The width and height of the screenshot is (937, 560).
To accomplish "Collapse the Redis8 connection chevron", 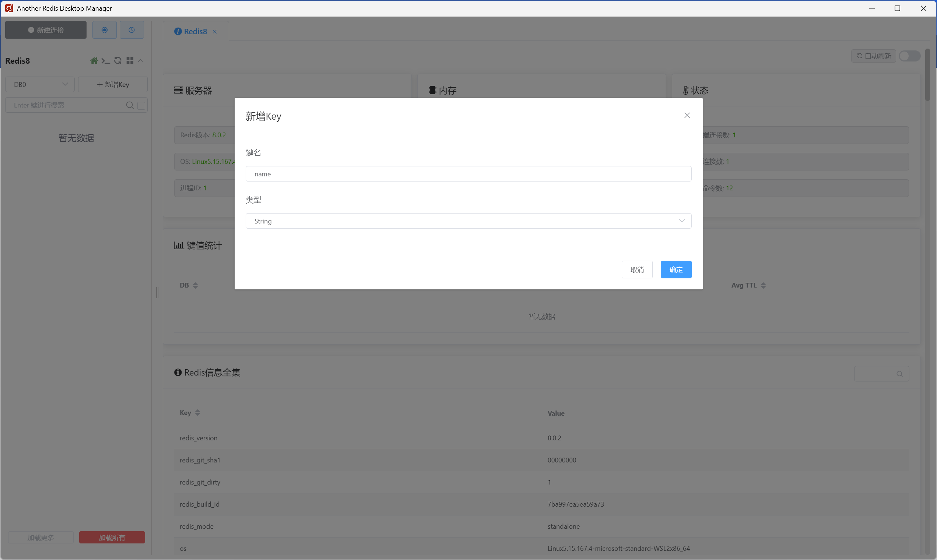I will point(141,61).
